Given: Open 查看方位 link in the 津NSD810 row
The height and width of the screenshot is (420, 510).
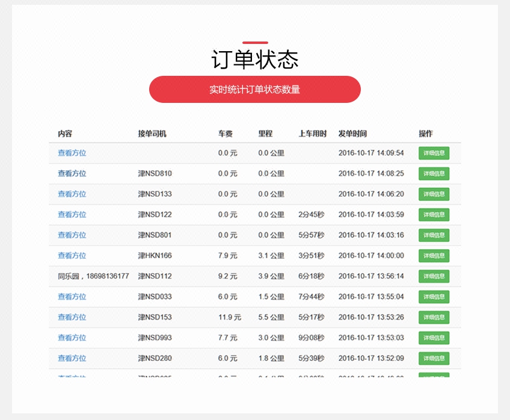Looking at the screenshot, I should click(x=72, y=173).
